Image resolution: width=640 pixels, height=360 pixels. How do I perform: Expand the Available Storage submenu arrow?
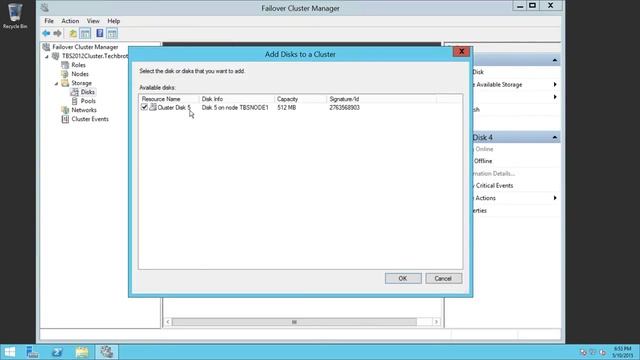pyautogui.click(x=555, y=84)
